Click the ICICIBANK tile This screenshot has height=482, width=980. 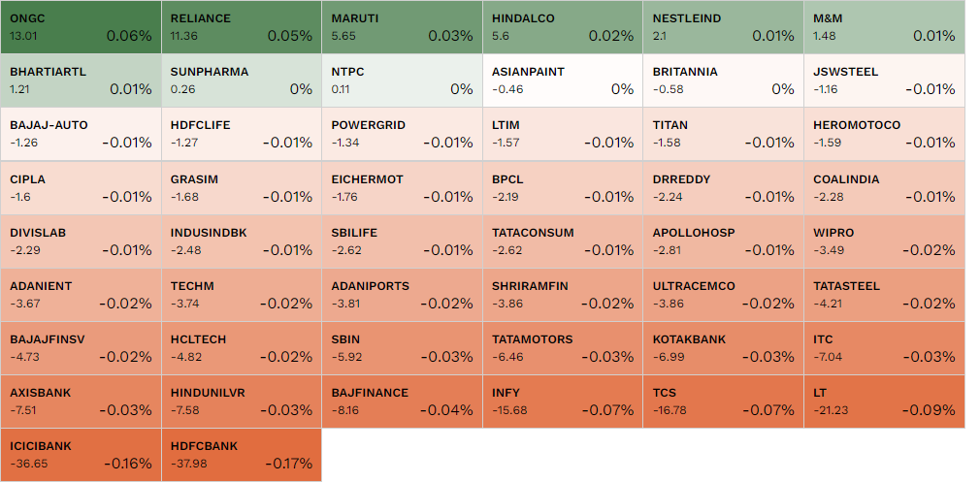point(81,455)
